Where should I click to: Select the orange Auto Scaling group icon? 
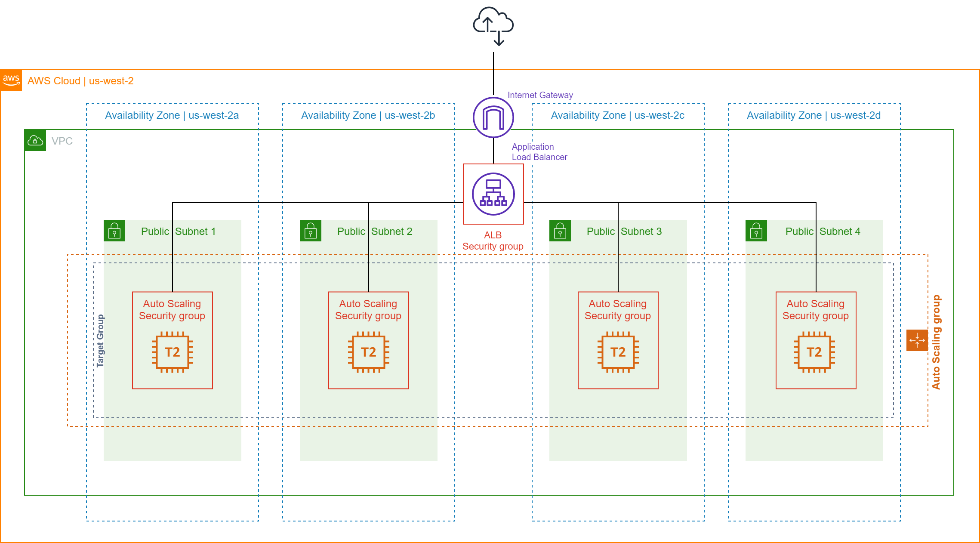point(917,340)
